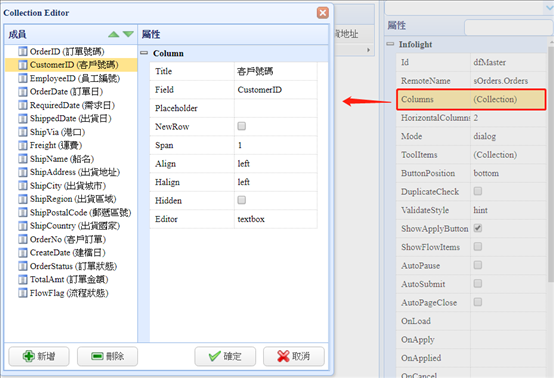
Task: Edit the ButtonPosition value bottom
Action: pyautogui.click(x=508, y=173)
